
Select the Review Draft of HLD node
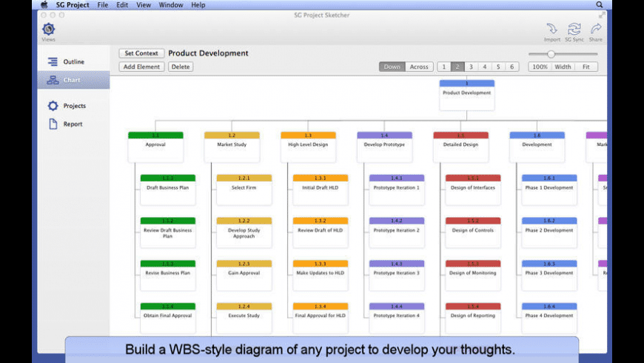point(321,233)
